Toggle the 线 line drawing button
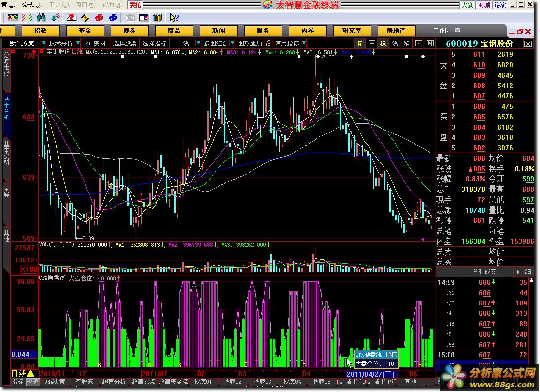540x392 pixels. [395, 44]
